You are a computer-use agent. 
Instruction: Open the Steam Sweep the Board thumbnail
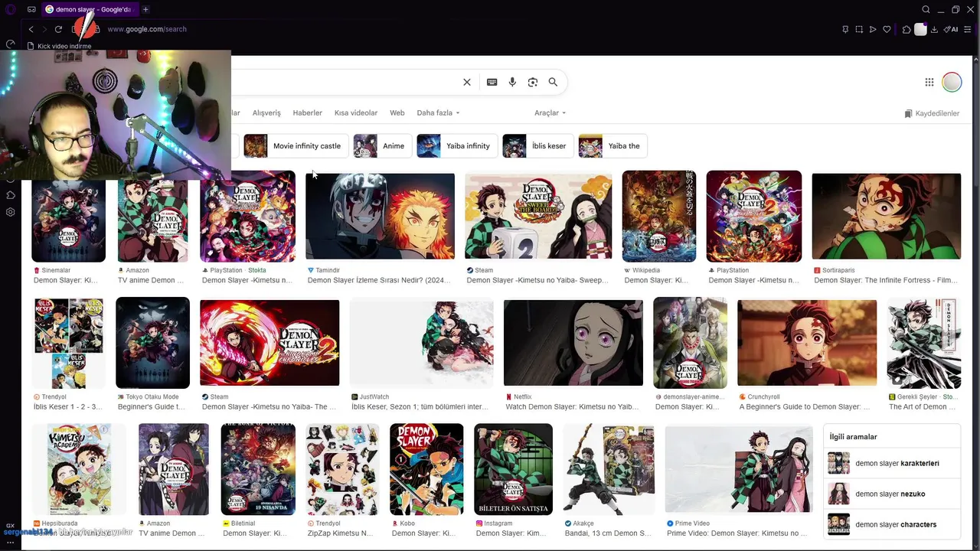(538, 217)
